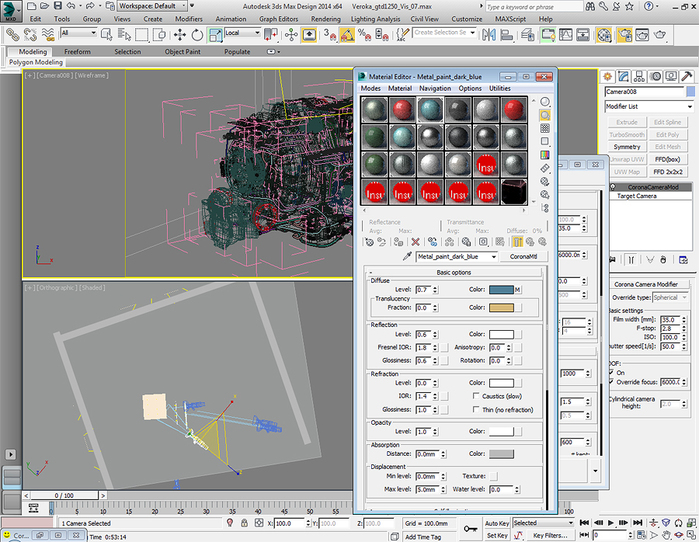This screenshot has height=542, width=699.
Task: Reset map/material to default (X icon)
Action: [x=415, y=242]
